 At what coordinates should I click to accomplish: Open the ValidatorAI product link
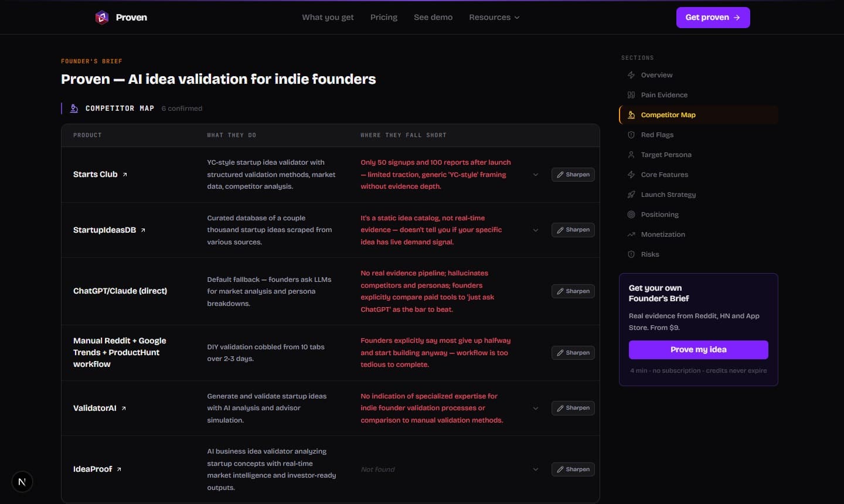tap(100, 408)
